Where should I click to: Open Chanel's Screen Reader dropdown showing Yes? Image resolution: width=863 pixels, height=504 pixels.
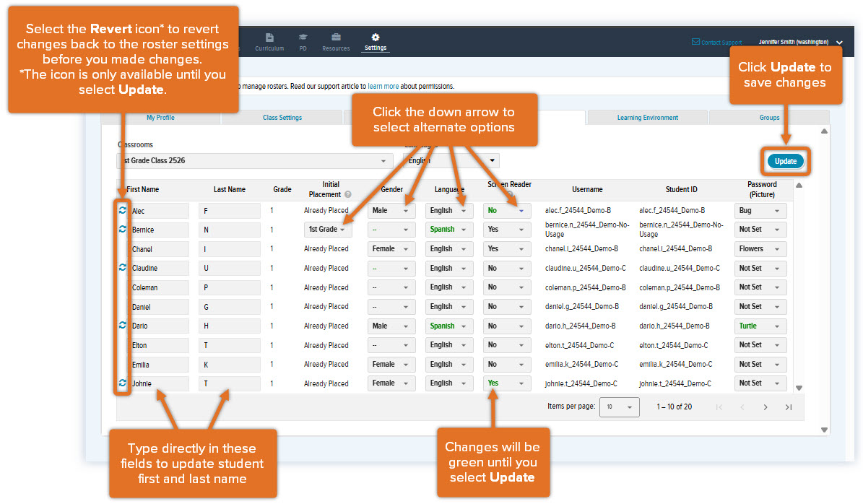click(x=506, y=248)
